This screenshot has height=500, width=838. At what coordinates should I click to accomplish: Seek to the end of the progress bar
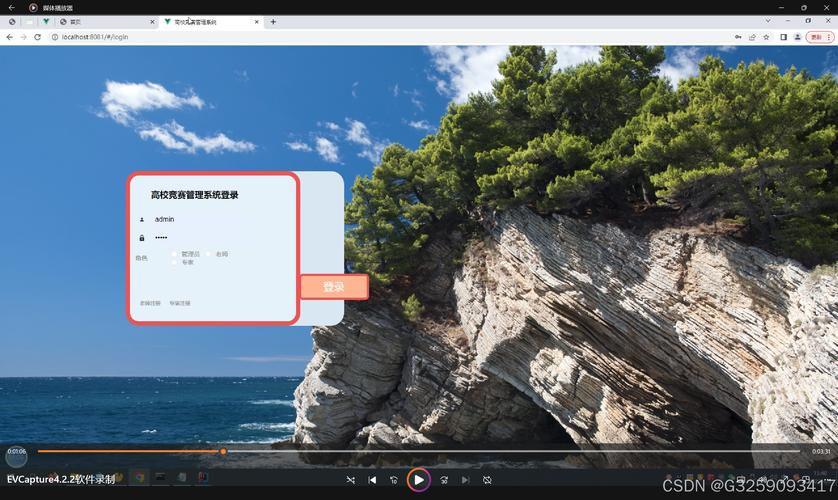(799, 451)
